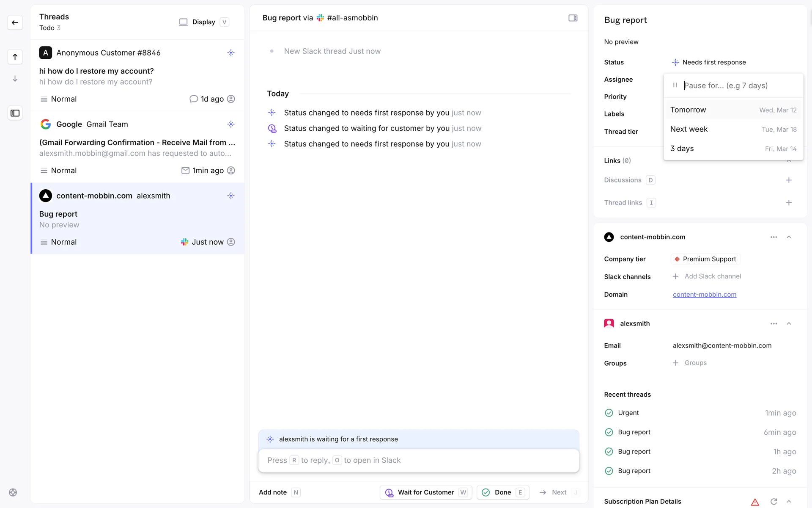812x508 pixels.
Task: Click Wait for Customer button
Action: (x=425, y=492)
